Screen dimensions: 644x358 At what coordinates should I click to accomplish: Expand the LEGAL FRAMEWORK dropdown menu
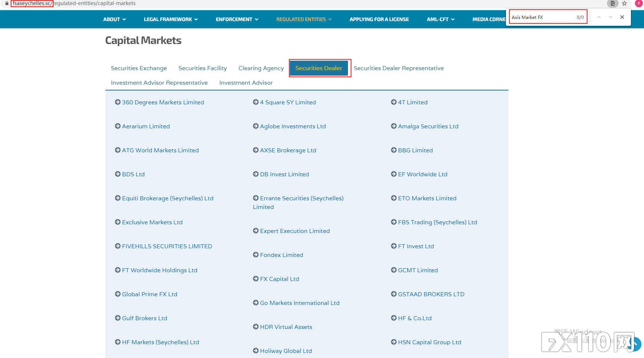(x=171, y=19)
